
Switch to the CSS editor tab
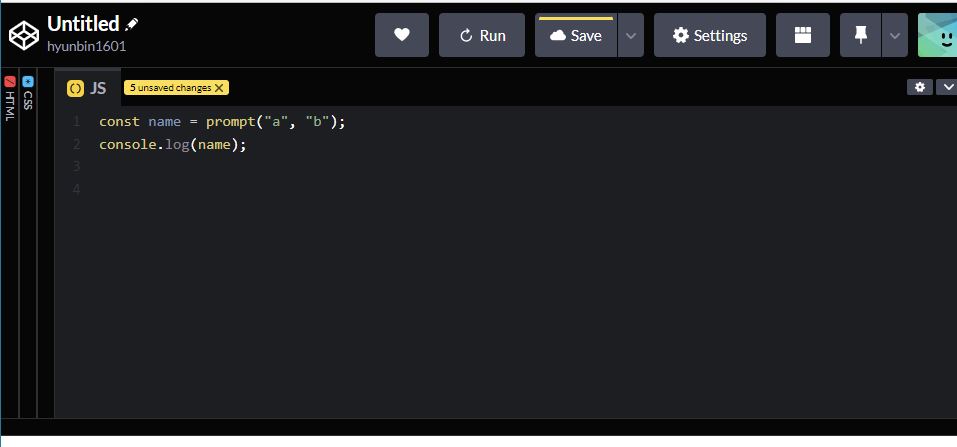(27, 93)
